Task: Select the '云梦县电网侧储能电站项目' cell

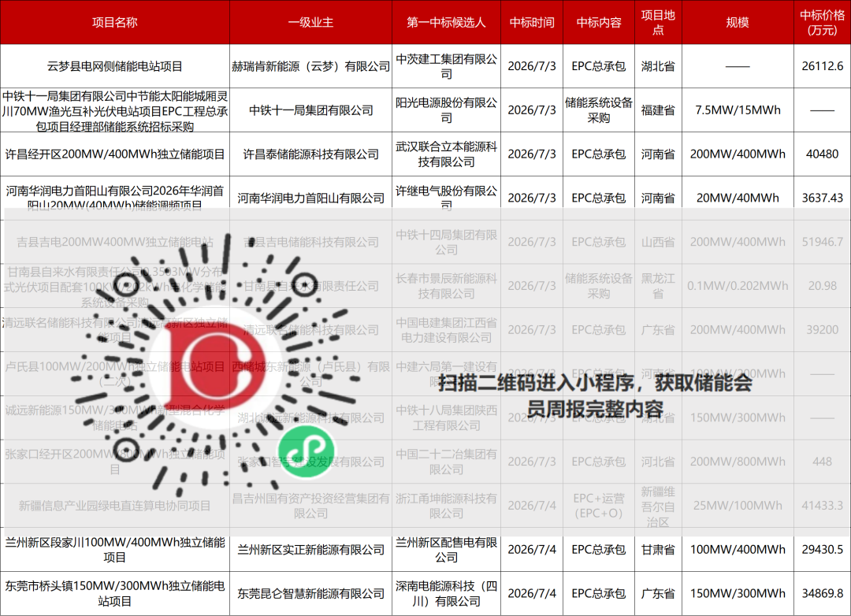Action: click(114, 66)
